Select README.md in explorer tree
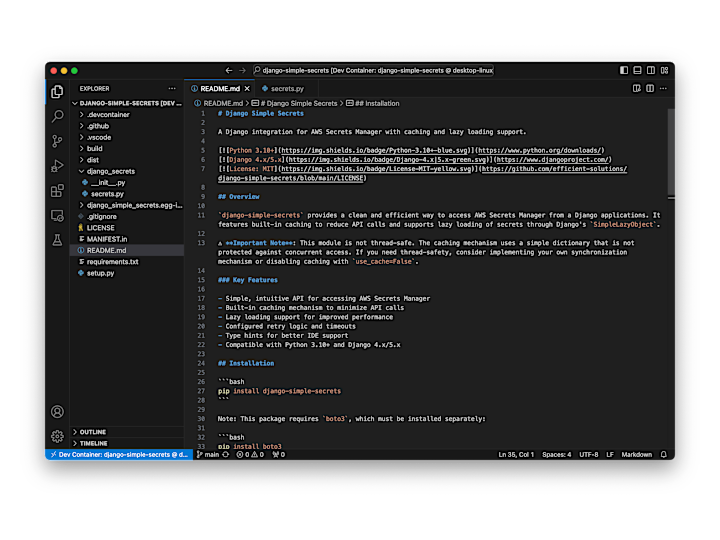The width and height of the screenshot is (720, 540). pos(127,250)
